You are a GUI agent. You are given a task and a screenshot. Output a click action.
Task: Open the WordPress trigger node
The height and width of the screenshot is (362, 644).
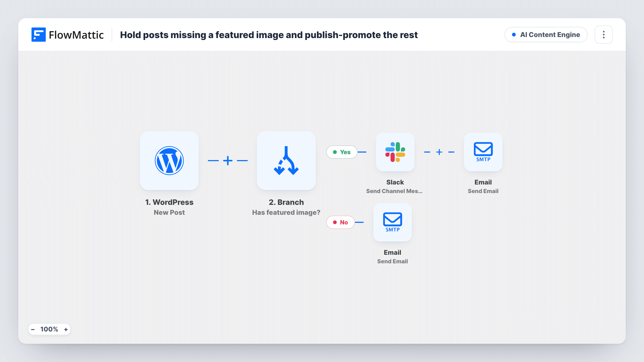[169, 161]
